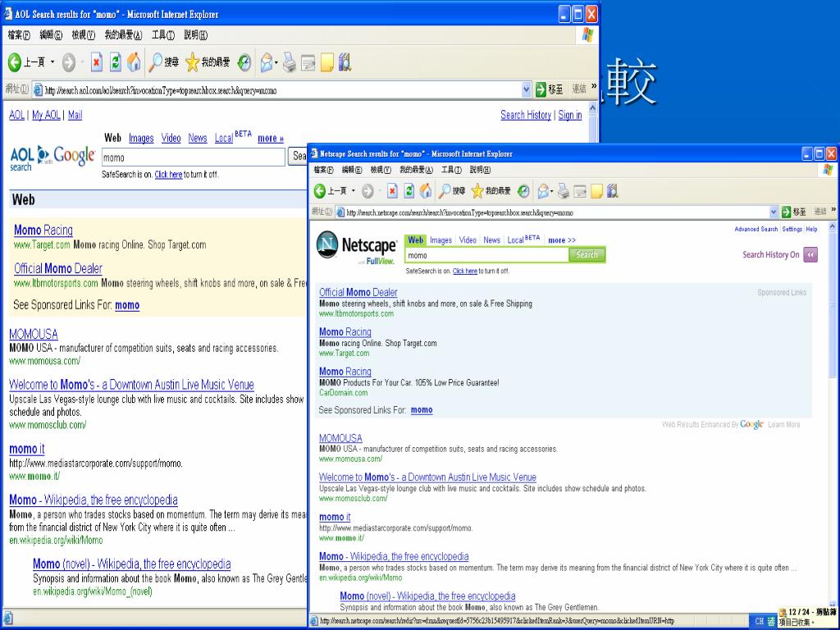Open 檔案(F) menu in AOL window
Image resolution: width=840 pixels, height=630 pixels.
tap(19, 34)
